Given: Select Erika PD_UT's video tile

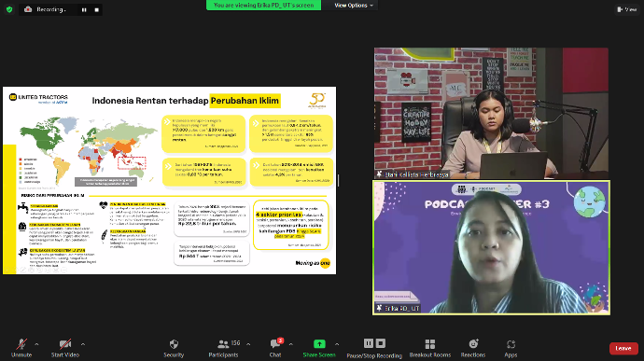Looking at the screenshot, I should 491,247.
